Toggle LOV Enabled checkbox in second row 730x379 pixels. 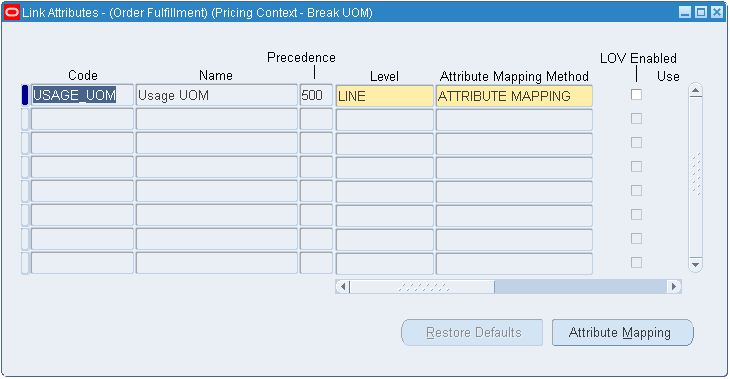click(636, 118)
